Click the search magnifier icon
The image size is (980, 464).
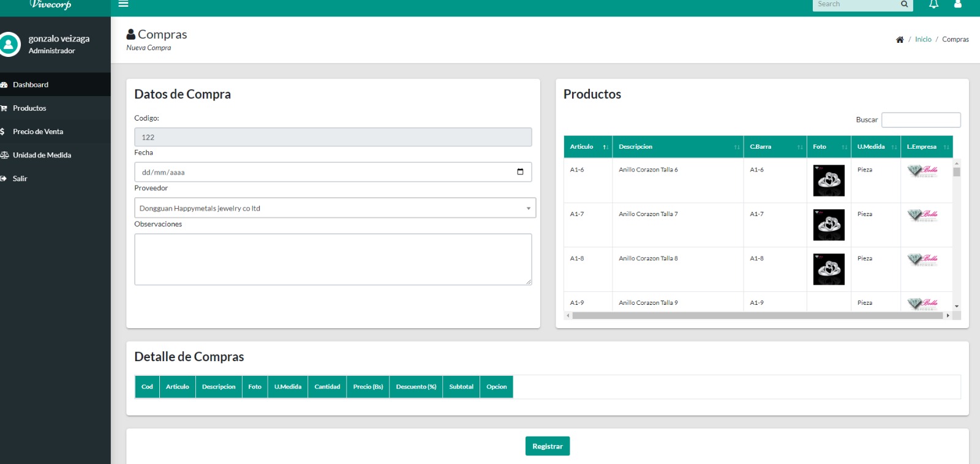tap(904, 4)
